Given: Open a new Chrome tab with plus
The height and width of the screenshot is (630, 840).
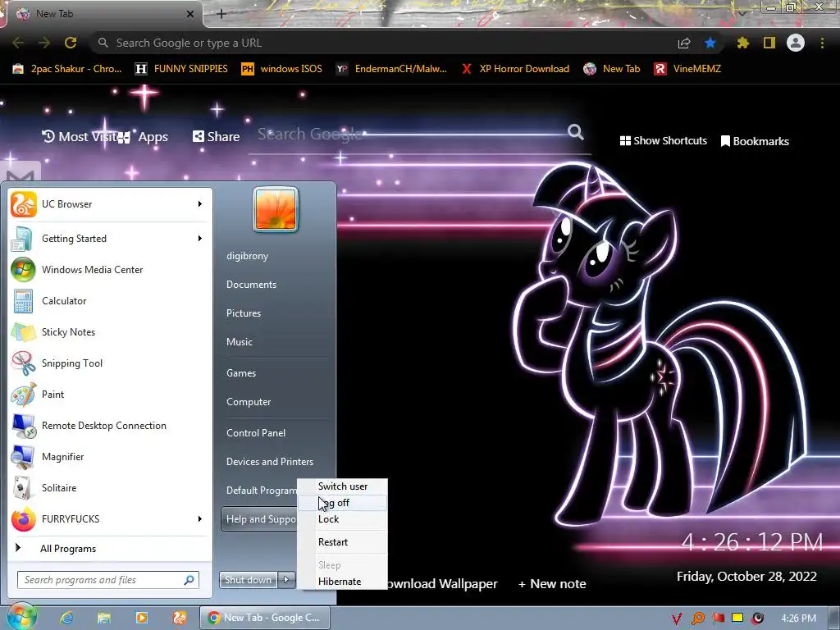Looking at the screenshot, I should click(221, 14).
